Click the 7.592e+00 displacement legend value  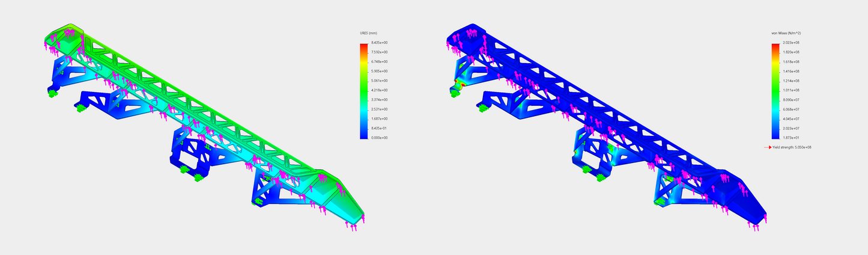[380, 52]
